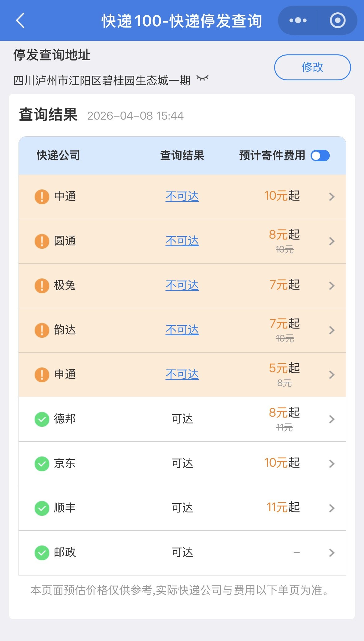Open the 不可达 link for 申通
The width and height of the screenshot is (364, 641).
coord(182,375)
